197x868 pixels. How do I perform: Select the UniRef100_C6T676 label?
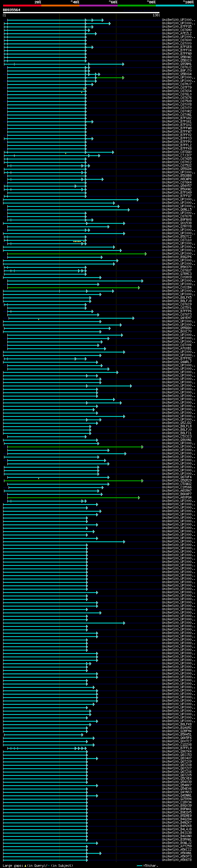coord(177,98)
